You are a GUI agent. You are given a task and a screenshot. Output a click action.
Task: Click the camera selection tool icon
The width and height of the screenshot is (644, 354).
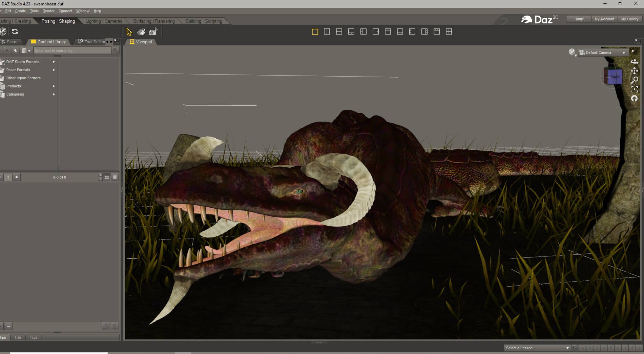pyautogui.click(x=153, y=32)
